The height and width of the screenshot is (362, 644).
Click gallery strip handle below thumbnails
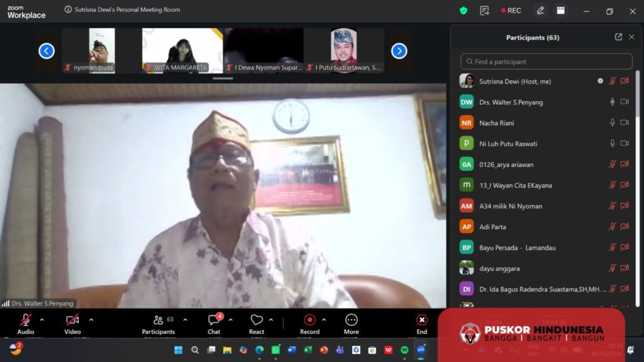point(223,78)
